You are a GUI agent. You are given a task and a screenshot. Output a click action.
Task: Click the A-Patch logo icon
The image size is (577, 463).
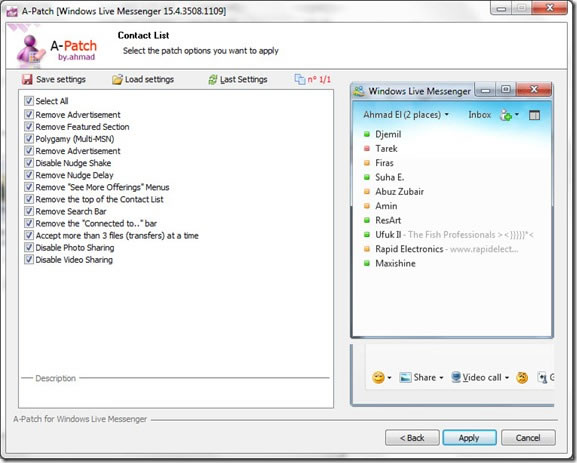30,50
